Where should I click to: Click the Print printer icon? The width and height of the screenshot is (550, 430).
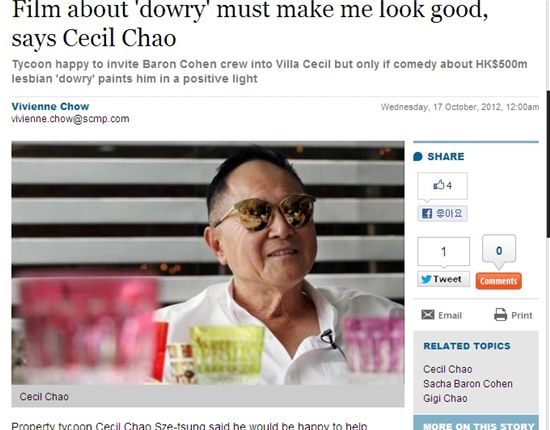coord(501,315)
